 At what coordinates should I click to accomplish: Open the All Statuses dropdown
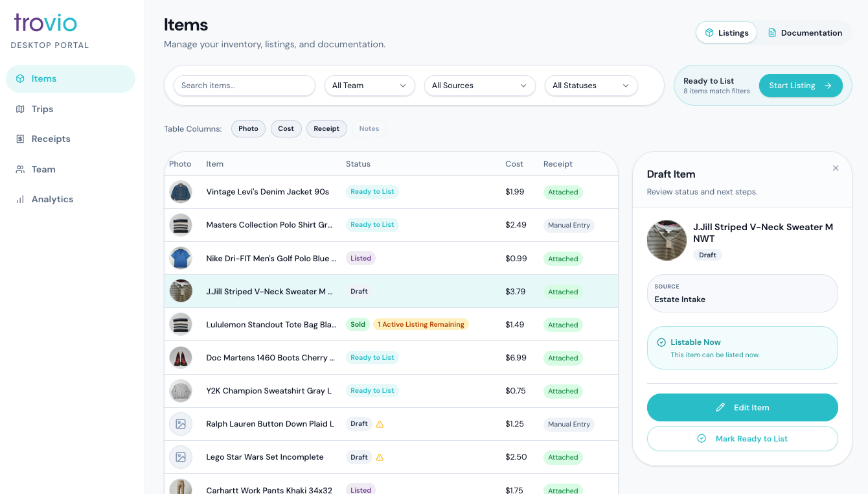[x=591, y=86]
